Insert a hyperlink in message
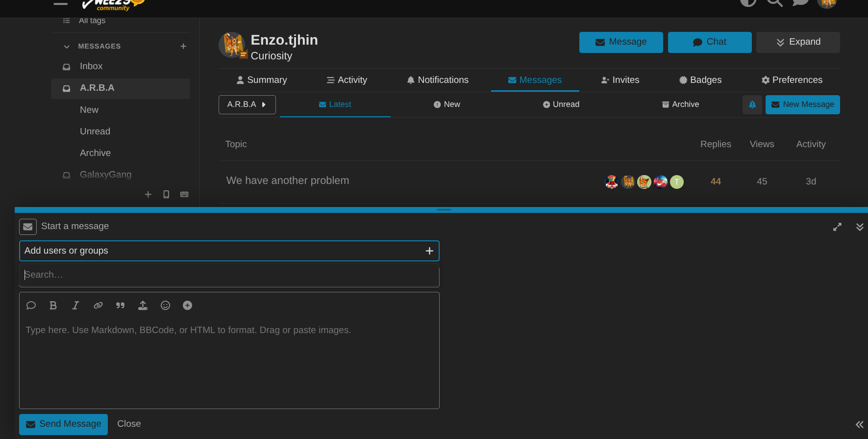868x439 pixels. [98, 306]
